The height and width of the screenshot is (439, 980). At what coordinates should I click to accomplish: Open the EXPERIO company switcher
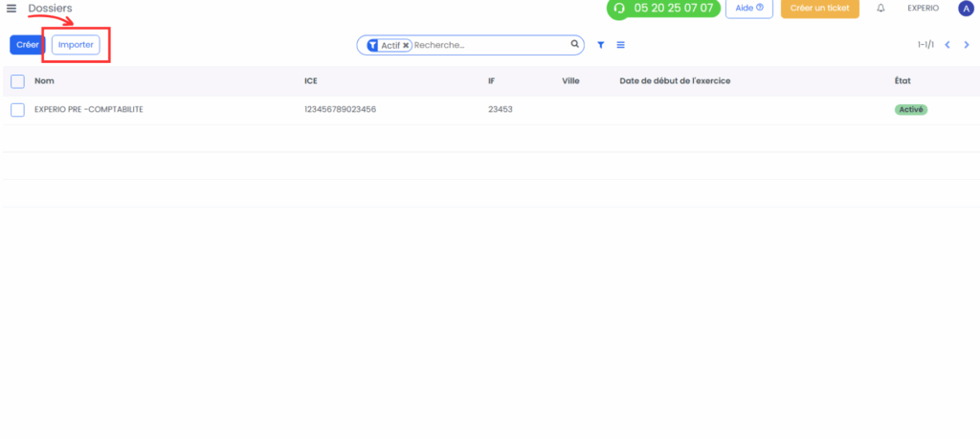[924, 8]
